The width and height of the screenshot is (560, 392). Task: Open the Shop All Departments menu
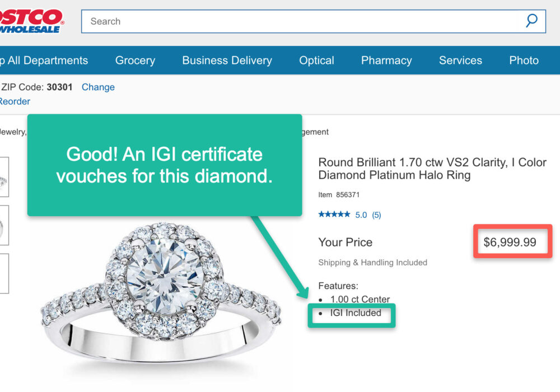(44, 60)
